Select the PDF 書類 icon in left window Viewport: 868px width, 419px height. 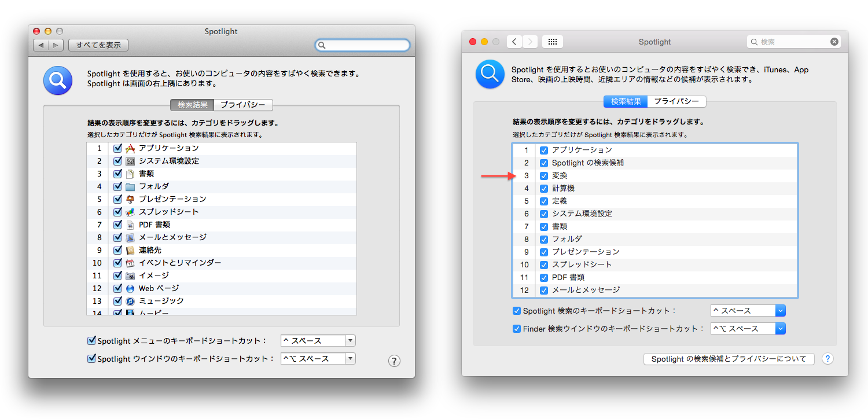[130, 225]
